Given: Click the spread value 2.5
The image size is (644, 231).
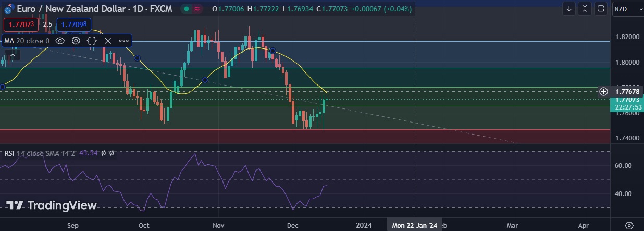Looking at the screenshot, I should (x=47, y=25).
